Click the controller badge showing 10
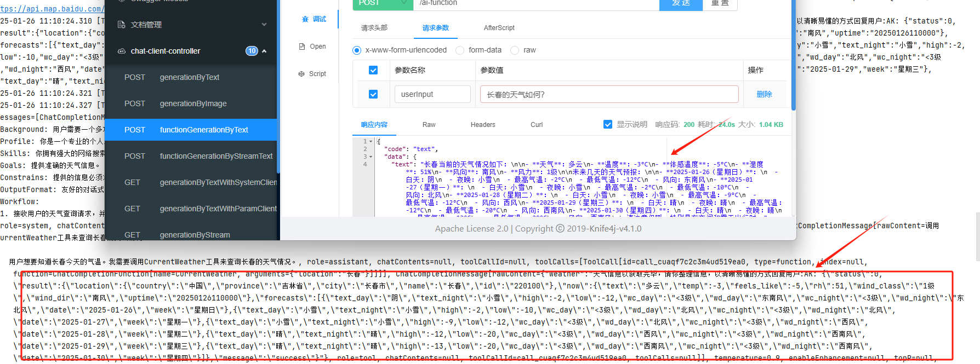Viewport: 980px width, 364px height. pos(252,51)
